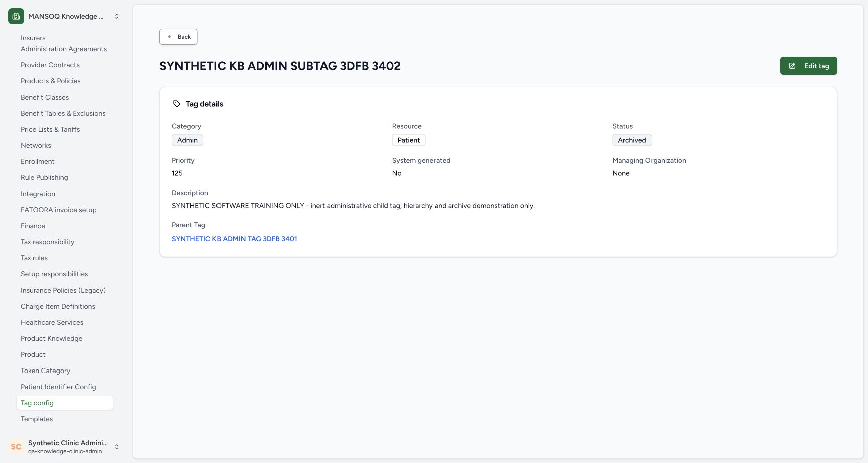868x463 pixels.
Task: Open Administration Agreements in sidebar
Action: (x=64, y=49)
